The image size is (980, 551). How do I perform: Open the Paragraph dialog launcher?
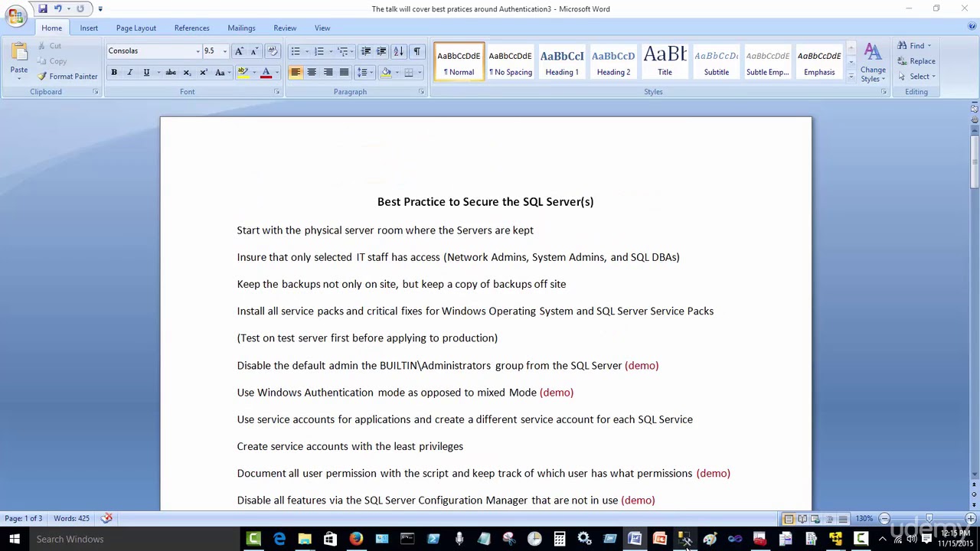coord(421,92)
